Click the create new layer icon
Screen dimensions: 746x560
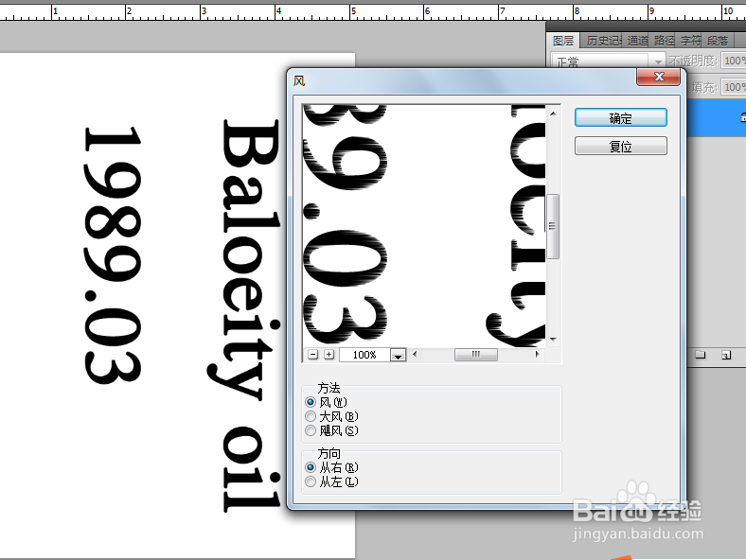point(726,355)
